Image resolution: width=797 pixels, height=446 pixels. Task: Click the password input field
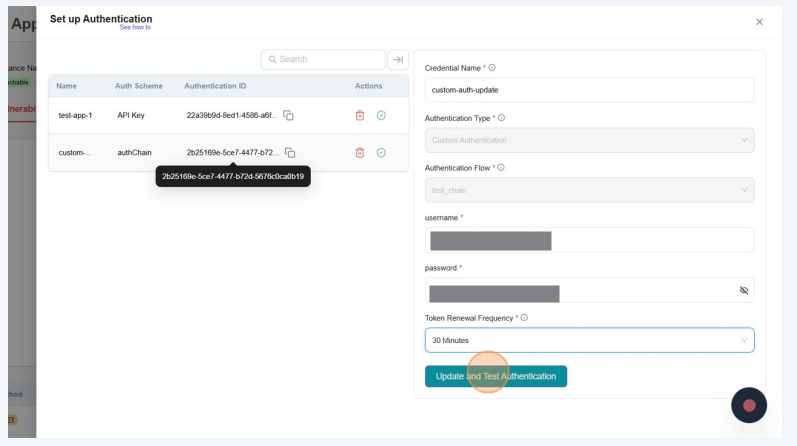[x=590, y=290]
